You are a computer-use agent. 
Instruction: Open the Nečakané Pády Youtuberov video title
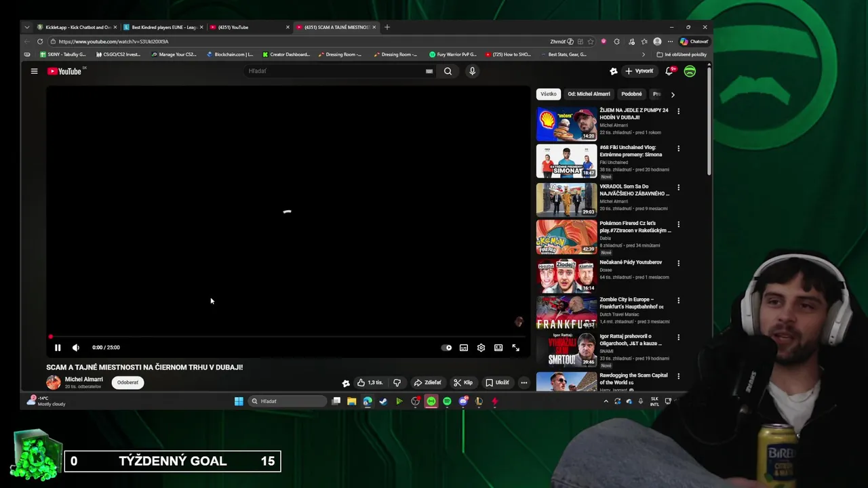(x=631, y=262)
